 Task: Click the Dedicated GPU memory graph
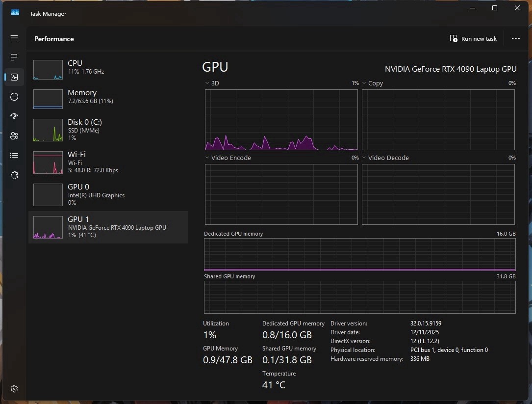coord(359,254)
